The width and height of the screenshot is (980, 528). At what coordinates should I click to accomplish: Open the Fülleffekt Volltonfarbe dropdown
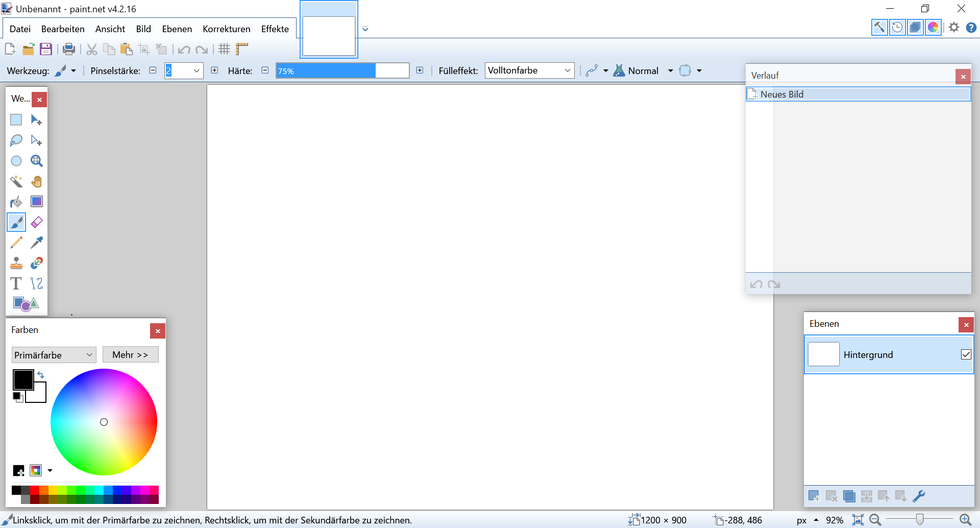click(529, 70)
